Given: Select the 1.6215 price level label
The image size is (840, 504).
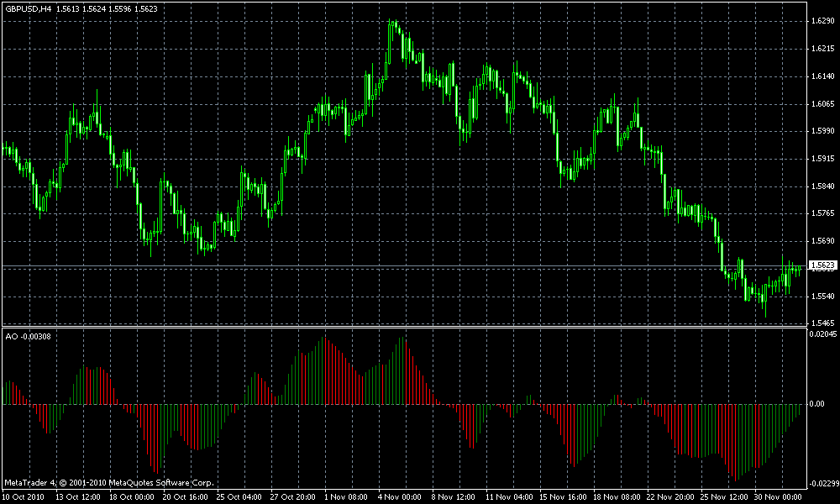Looking at the screenshot, I should [x=823, y=49].
